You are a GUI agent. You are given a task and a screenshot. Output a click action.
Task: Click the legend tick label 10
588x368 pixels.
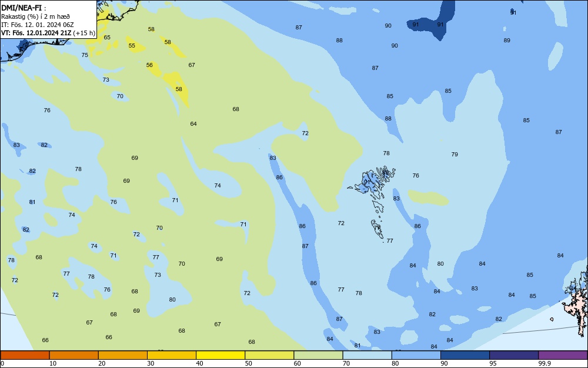[x=53, y=363]
